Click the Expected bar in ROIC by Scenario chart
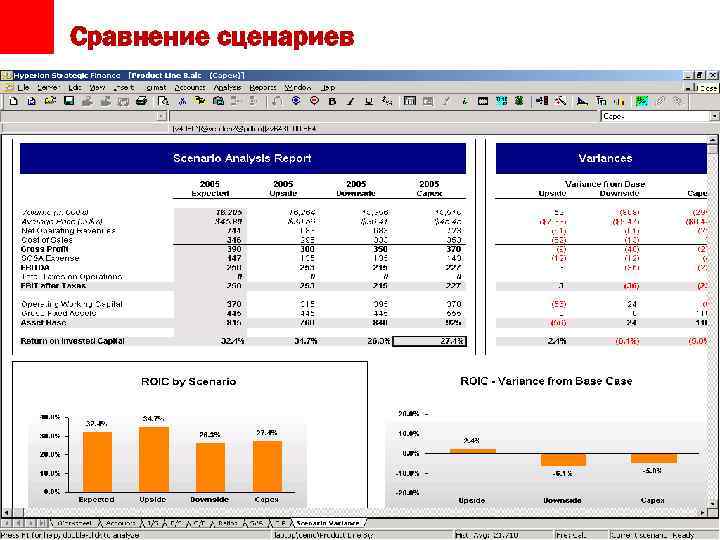The image size is (720, 540). coord(97,461)
